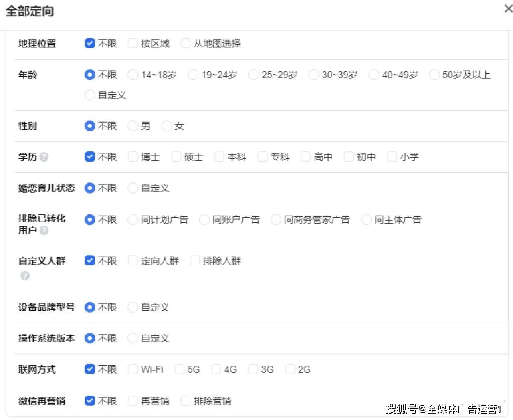
Task: Choose the 50岁及以上 age option
Action: pos(434,75)
